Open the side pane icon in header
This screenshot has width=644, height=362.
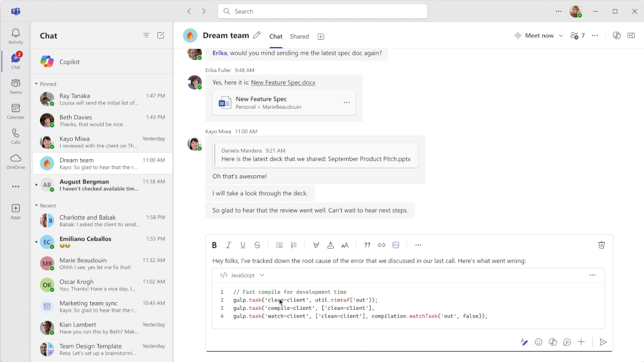631,35
